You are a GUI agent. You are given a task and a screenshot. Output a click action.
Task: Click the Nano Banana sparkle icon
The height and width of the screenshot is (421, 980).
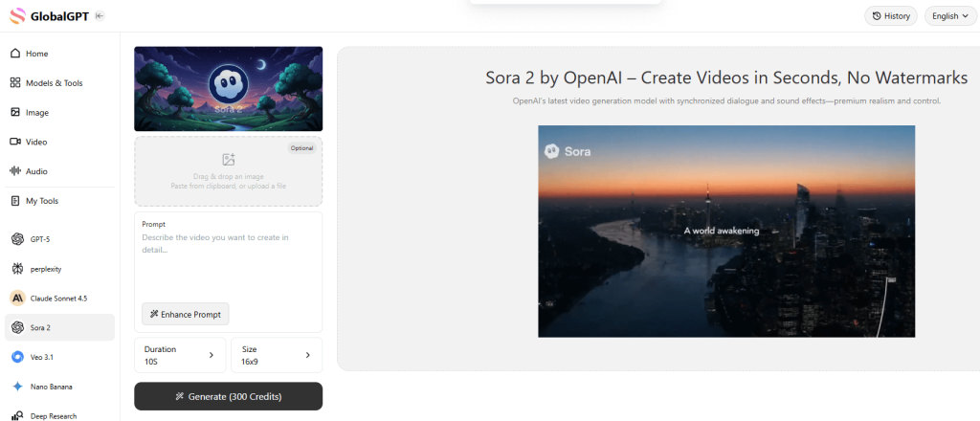point(17,387)
